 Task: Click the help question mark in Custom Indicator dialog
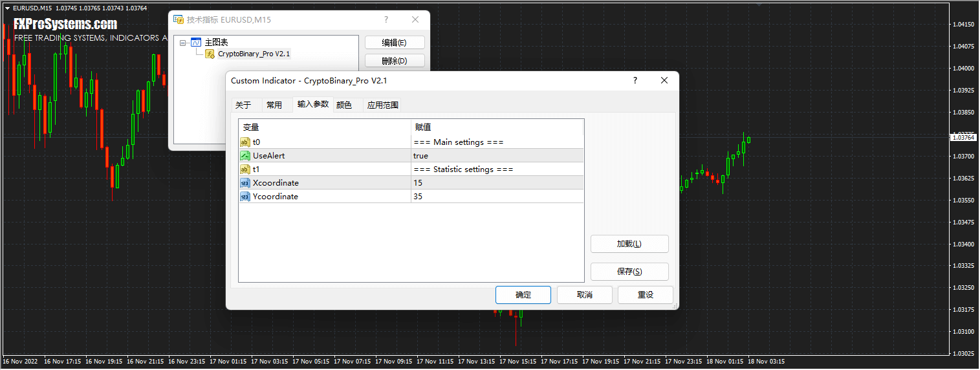(635, 81)
